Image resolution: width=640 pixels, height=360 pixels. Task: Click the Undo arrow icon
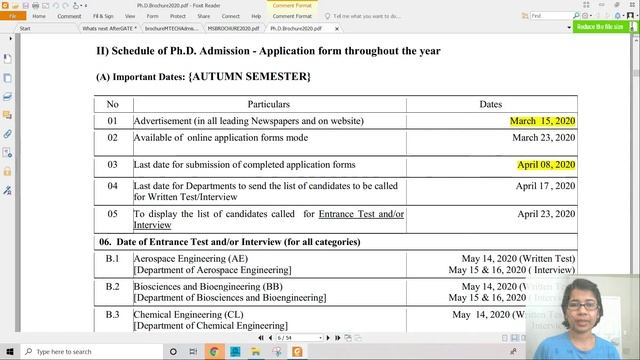tap(56, 5)
